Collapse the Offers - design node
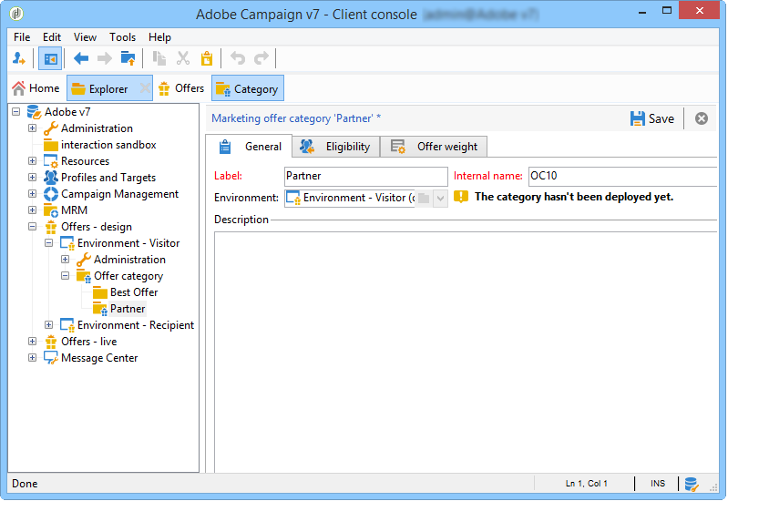This screenshot has height=532, width=769. [x=33, y=227]
